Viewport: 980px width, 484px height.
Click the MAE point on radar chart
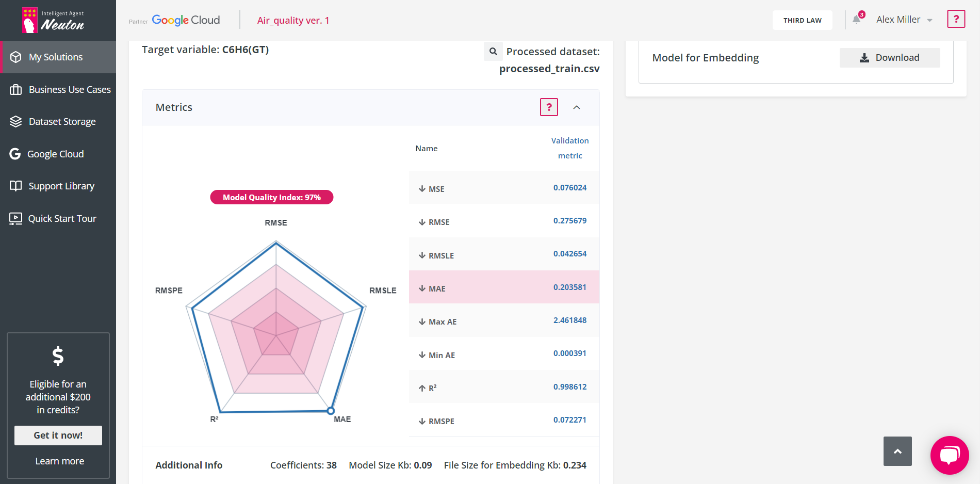pyautogui.click(x=331, y=411)
